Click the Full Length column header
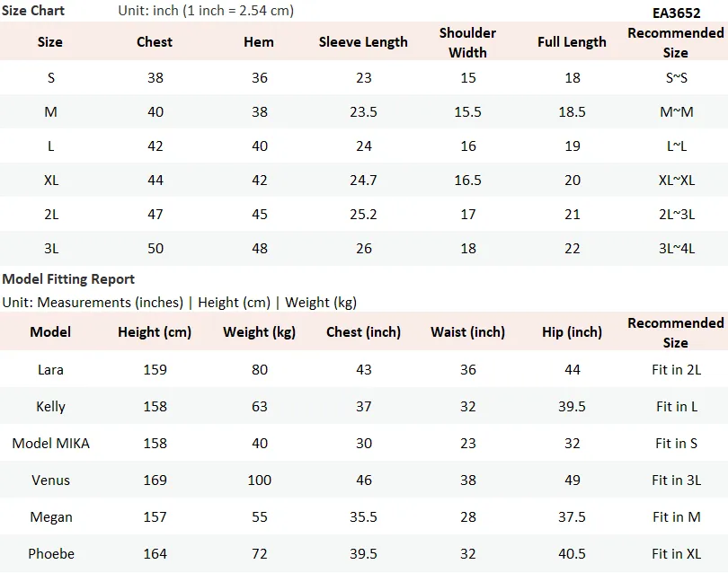The height and width of the screenshot is (573, 728). pyautogui.click(x=572, y=41)
